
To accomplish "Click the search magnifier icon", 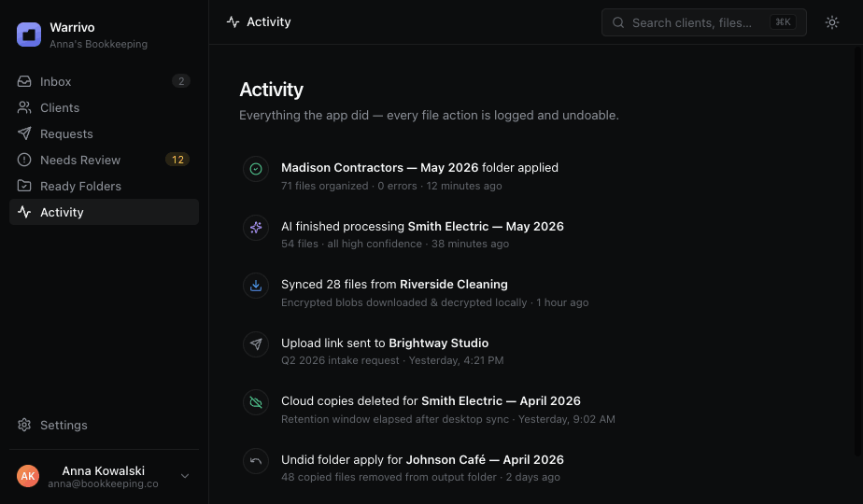I will point(618,22).
